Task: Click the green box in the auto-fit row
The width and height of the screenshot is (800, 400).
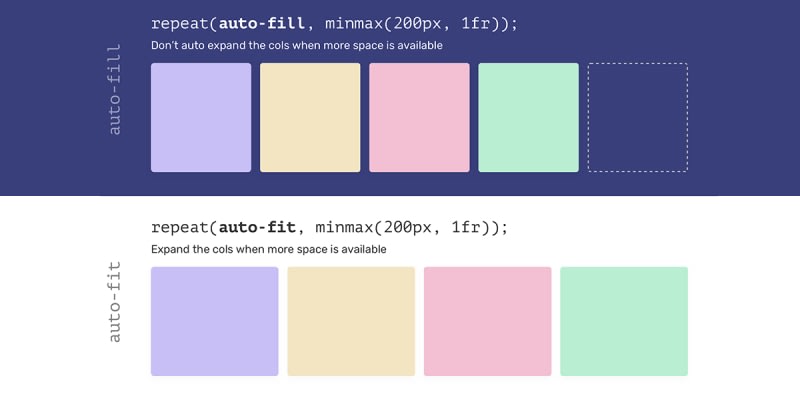Action: click(x=624, y=321)
